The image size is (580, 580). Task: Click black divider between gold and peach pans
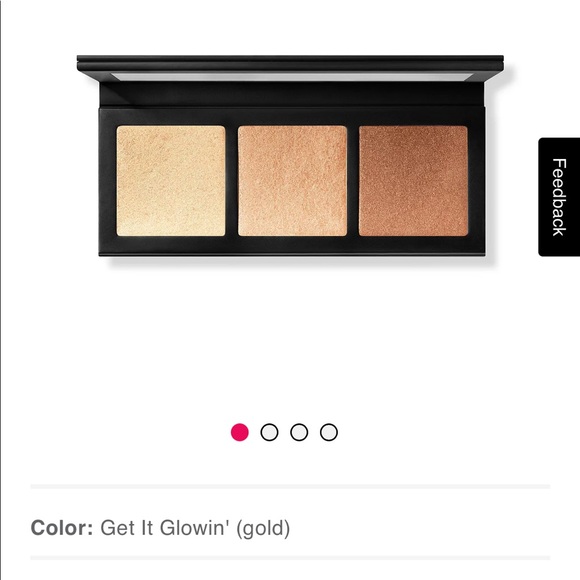pyautogui.click(x=232, y=181)
